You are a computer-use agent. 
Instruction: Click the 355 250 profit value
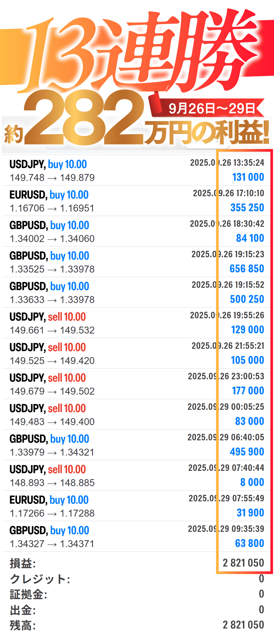click(x=247, y=208)
